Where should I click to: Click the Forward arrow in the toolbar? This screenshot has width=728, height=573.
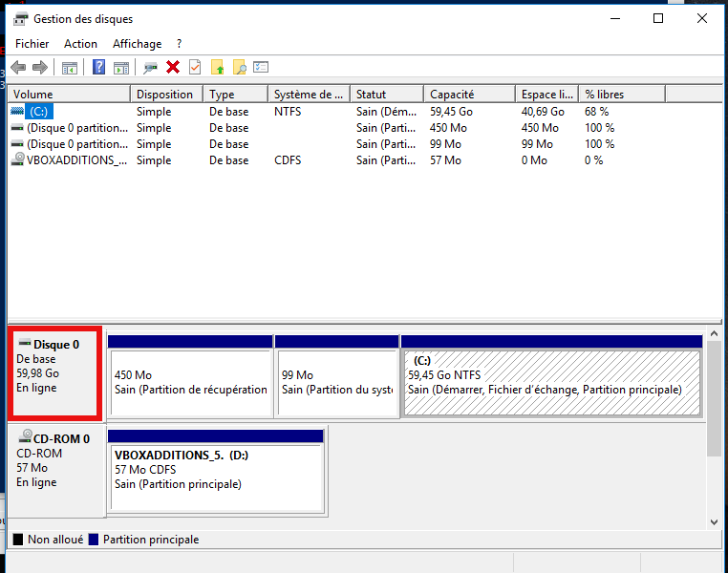[40, 68]
